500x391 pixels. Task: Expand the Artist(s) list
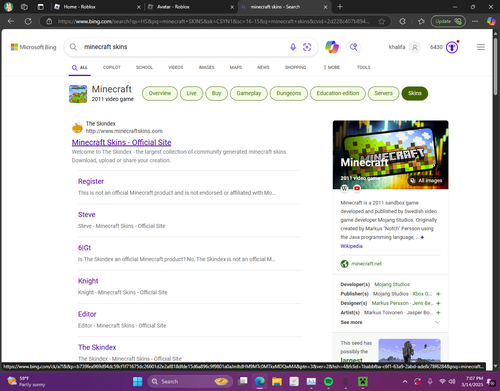[438, 313]
